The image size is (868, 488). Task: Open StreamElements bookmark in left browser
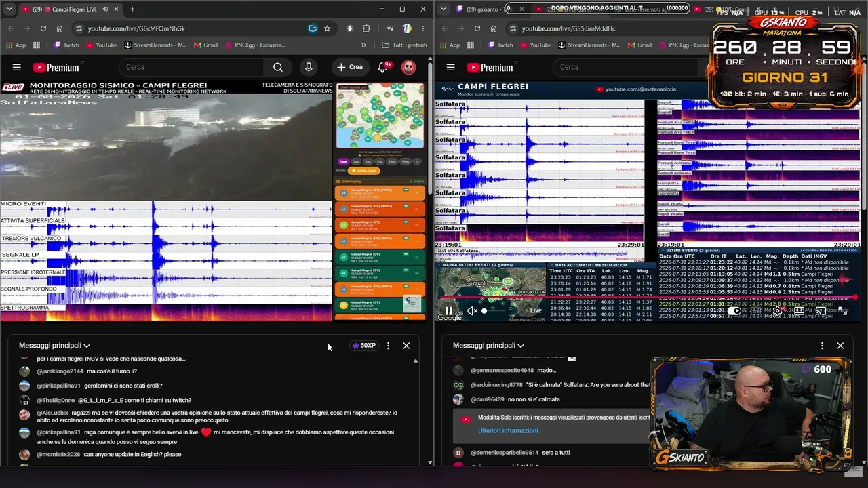click(155, 45)
